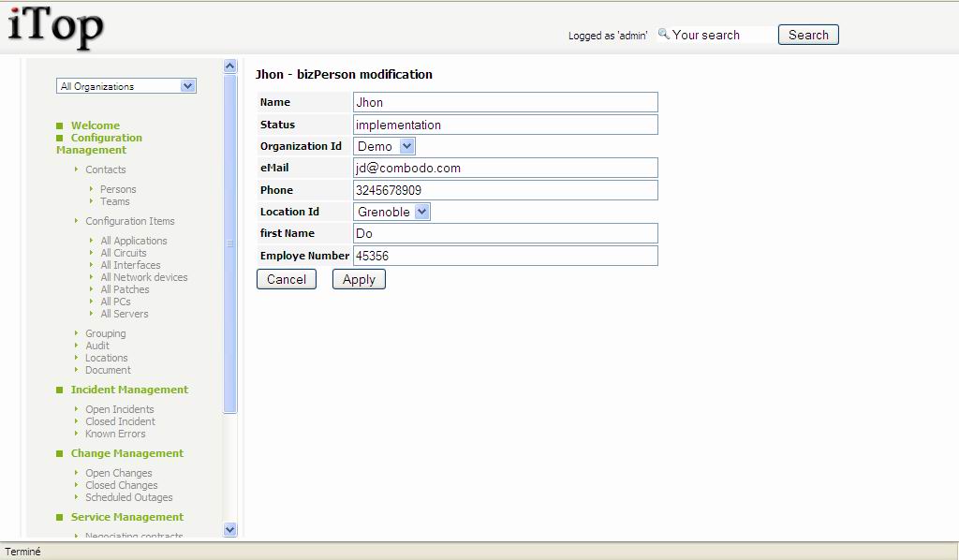The image size is (959, 560).
Task: Click the Search button
Action: point(808,35)
